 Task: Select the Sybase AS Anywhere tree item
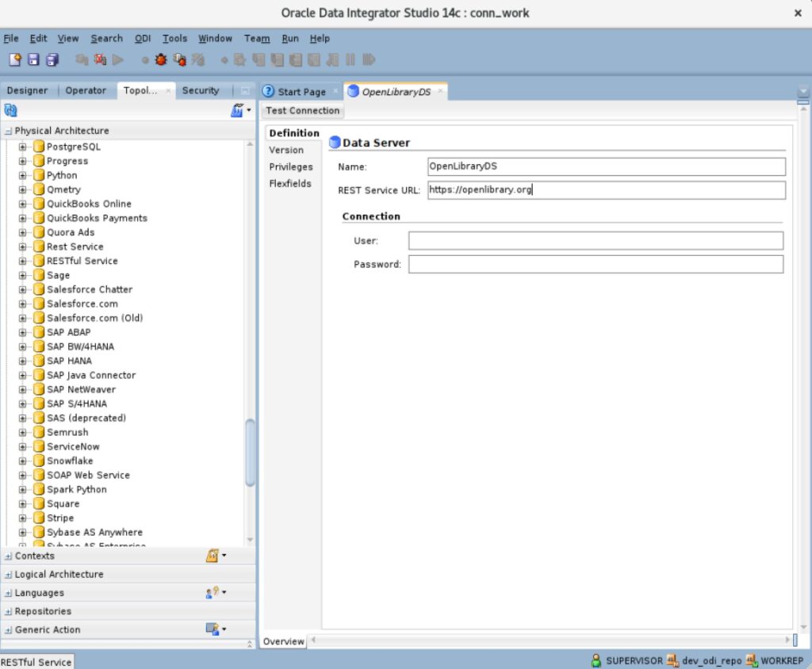pyautogui.click(x=95, y=532)
